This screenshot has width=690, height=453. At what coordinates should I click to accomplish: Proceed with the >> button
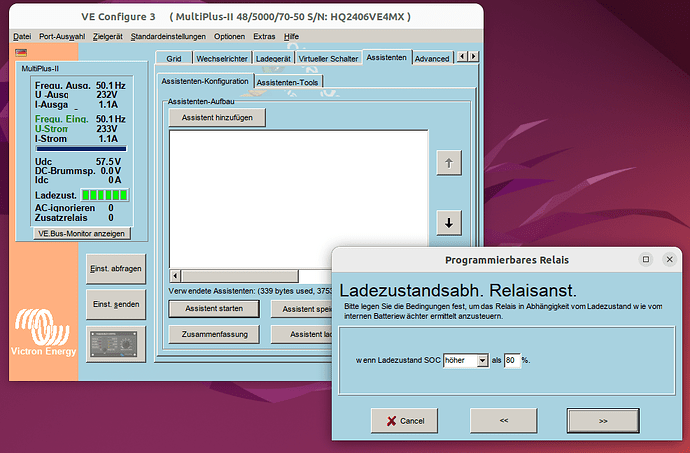coord(603,421)
